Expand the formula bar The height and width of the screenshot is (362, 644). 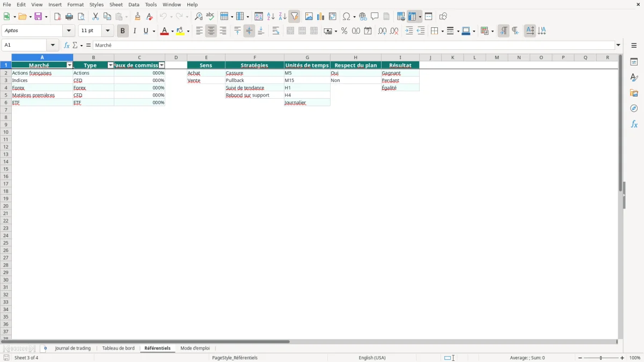click(618, 46)
